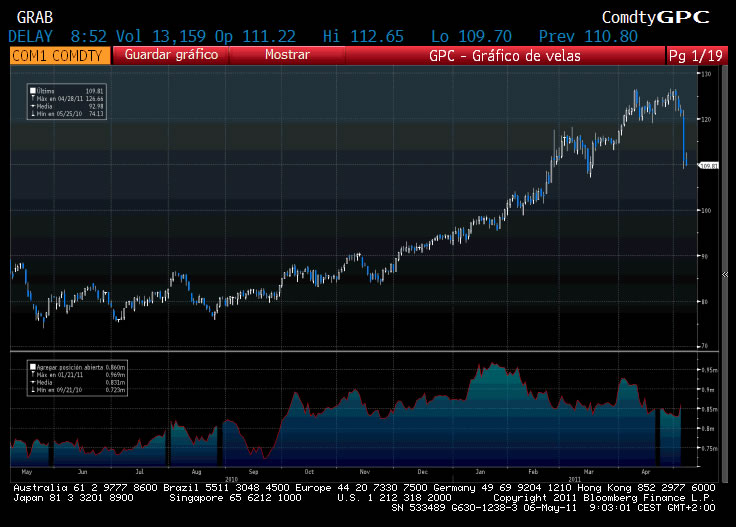Screen dimensions: 736x527
Task: Click the Nov month label on time axis
Action: click(x=365, y=472)
